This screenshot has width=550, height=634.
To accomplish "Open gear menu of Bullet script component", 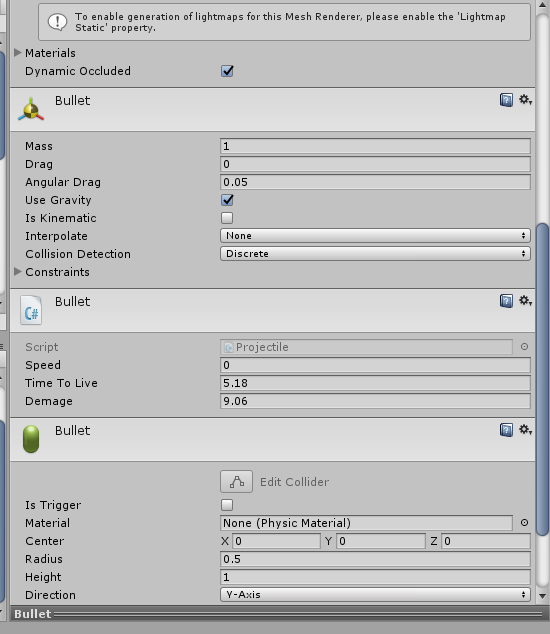I will (x=525, y=301).
